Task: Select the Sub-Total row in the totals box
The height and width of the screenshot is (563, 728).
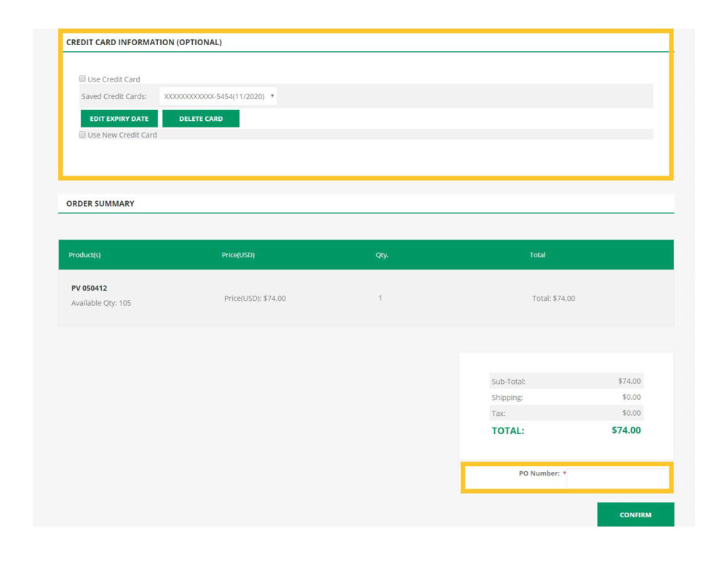Action: click(566, 381)
